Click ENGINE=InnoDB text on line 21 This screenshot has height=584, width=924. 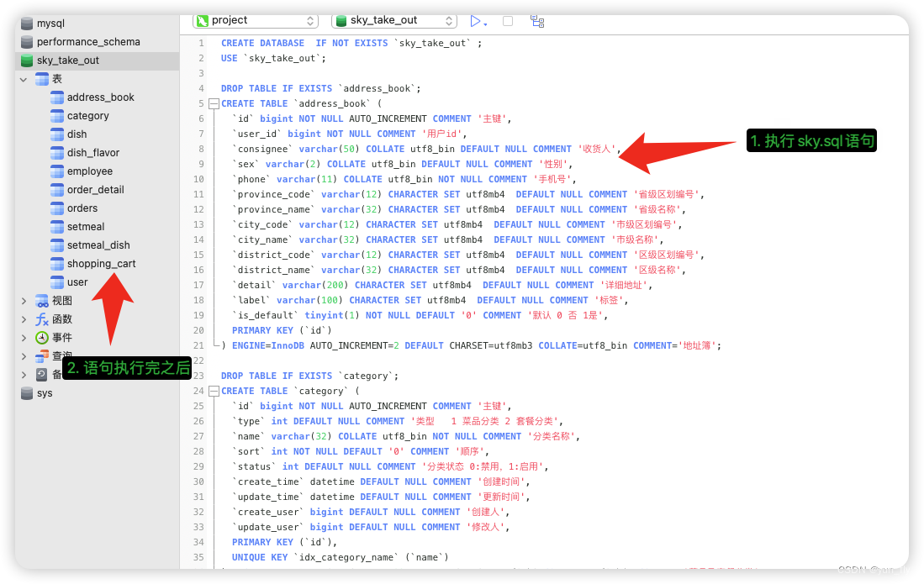[268, 345]
